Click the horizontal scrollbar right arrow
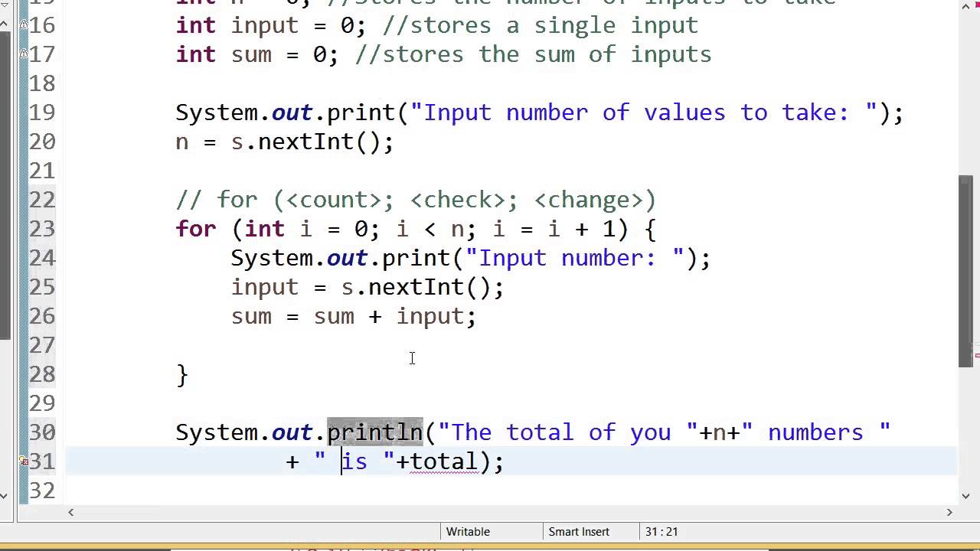The width and height of the screenshot is (980, 551). 950,512
